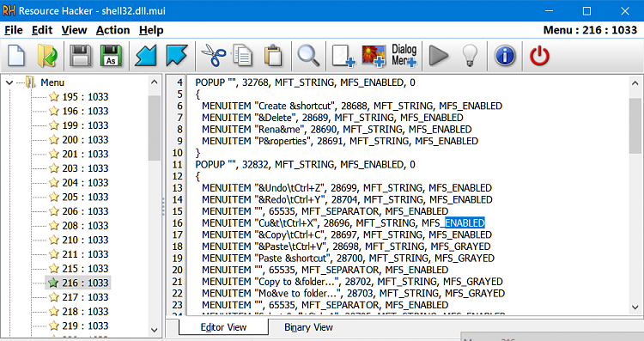Select resource 204 : 1033

(85, 183)
